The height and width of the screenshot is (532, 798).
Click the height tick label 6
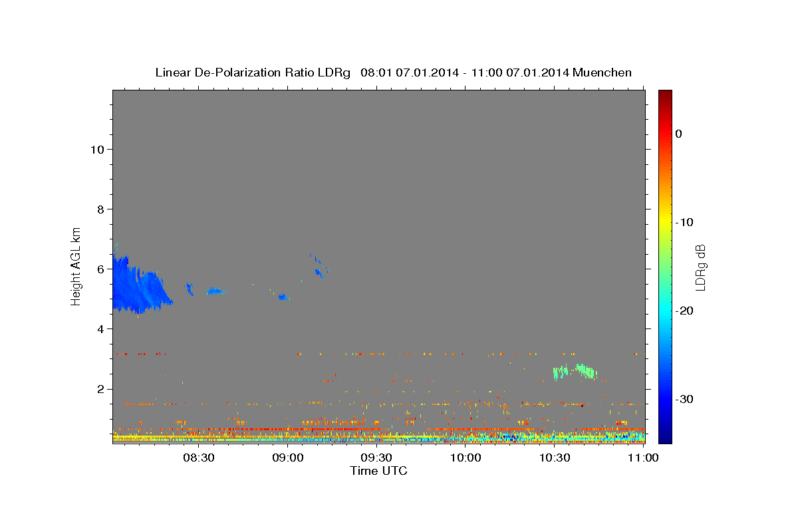point(100,269)
